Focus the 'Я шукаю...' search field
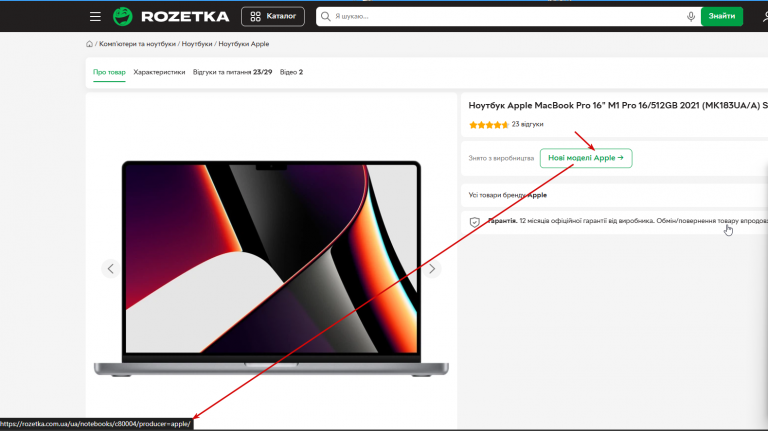 (507, 17)
